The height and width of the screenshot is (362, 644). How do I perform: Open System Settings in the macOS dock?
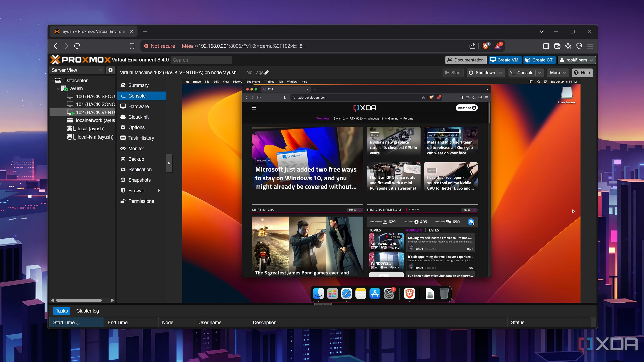[389, 294]
